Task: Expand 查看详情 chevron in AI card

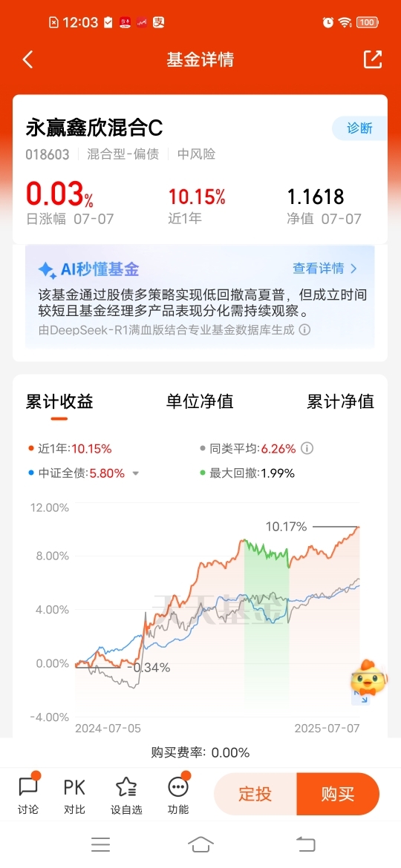Action: (x=354, y=269)
